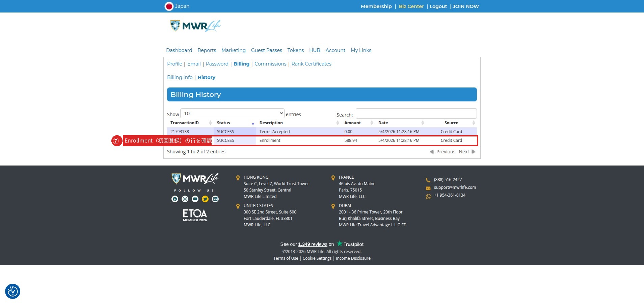Screen dimensions: 644x304
Task: Click the WhatsApp icon beside +1 954-361-8134
Action: (x=428, y=196)
